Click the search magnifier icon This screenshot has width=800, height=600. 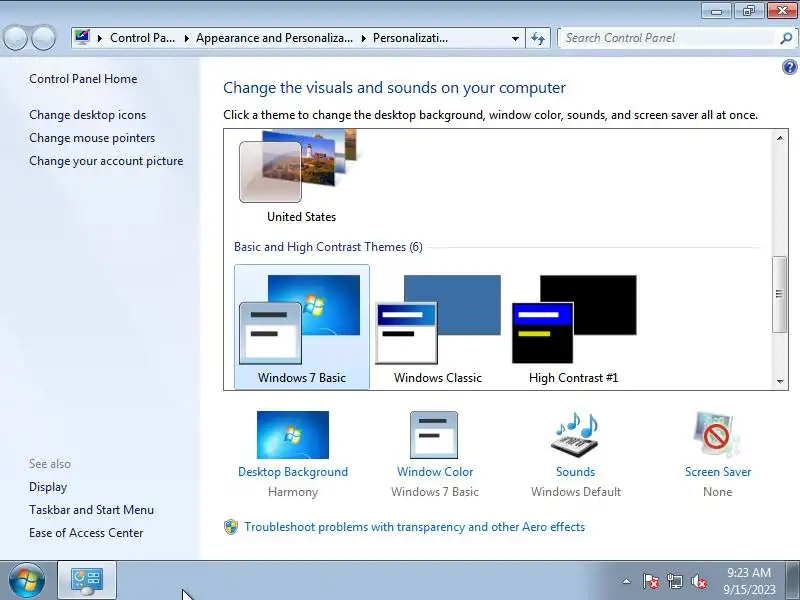click(786, 38)
